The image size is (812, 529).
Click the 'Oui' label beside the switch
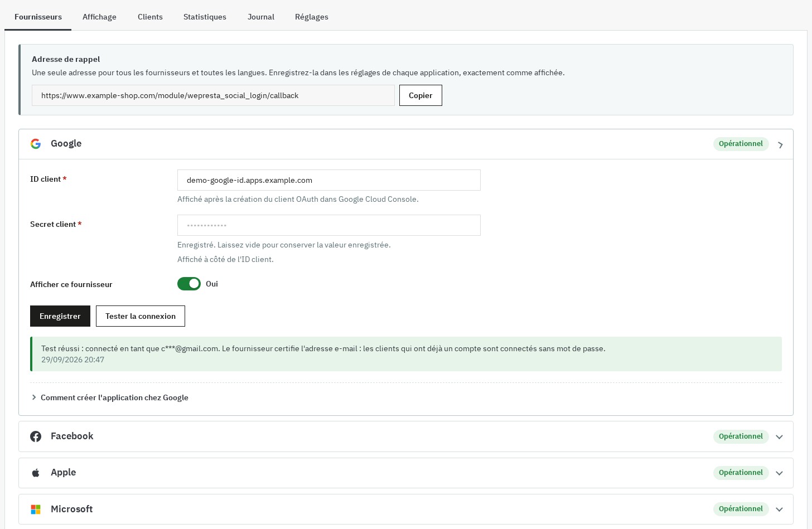[x=212, y=284]
